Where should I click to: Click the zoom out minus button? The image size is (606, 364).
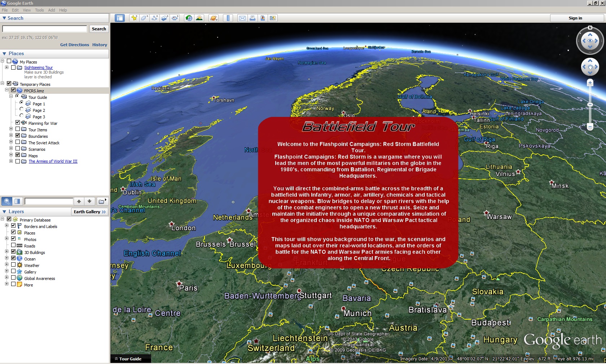coord(590,127)
